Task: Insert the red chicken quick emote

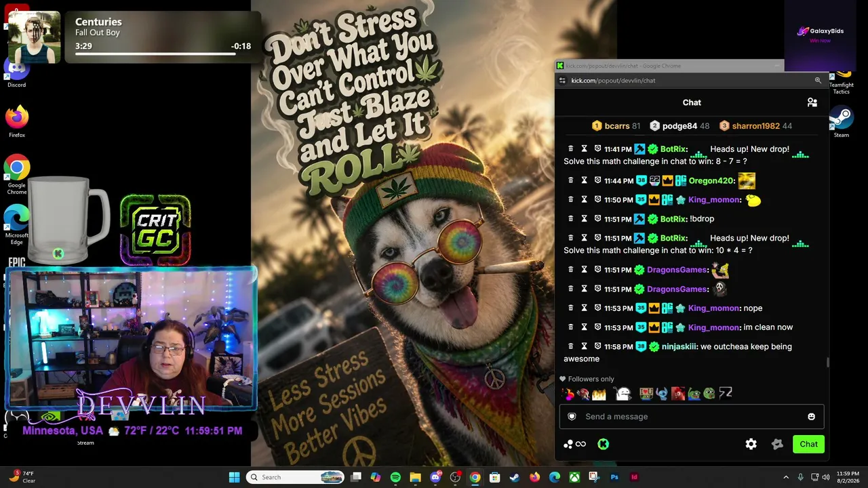Action: (677, 393)
